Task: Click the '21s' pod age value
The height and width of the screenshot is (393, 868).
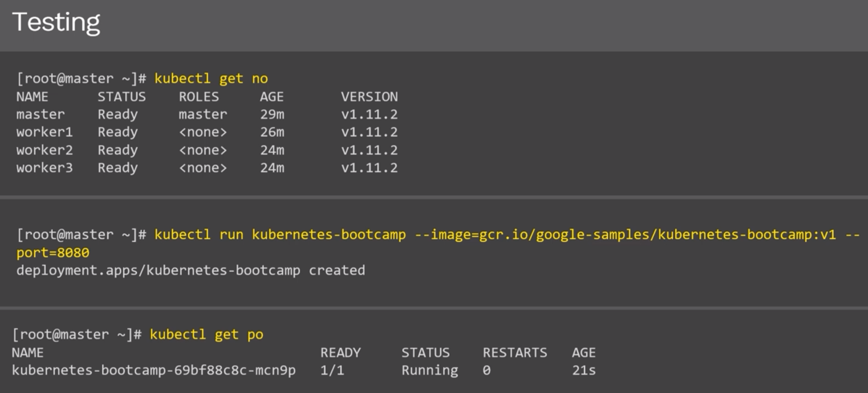Action: [584, 371]
